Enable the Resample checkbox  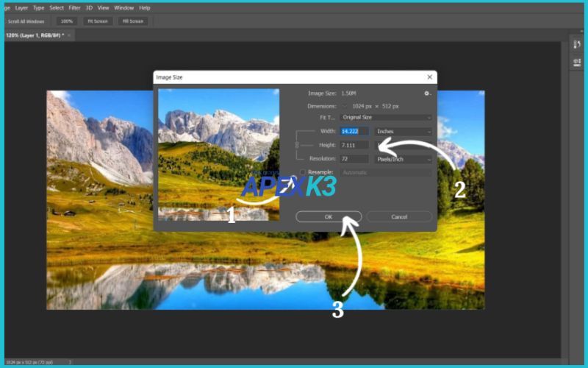tap(303, 171)
